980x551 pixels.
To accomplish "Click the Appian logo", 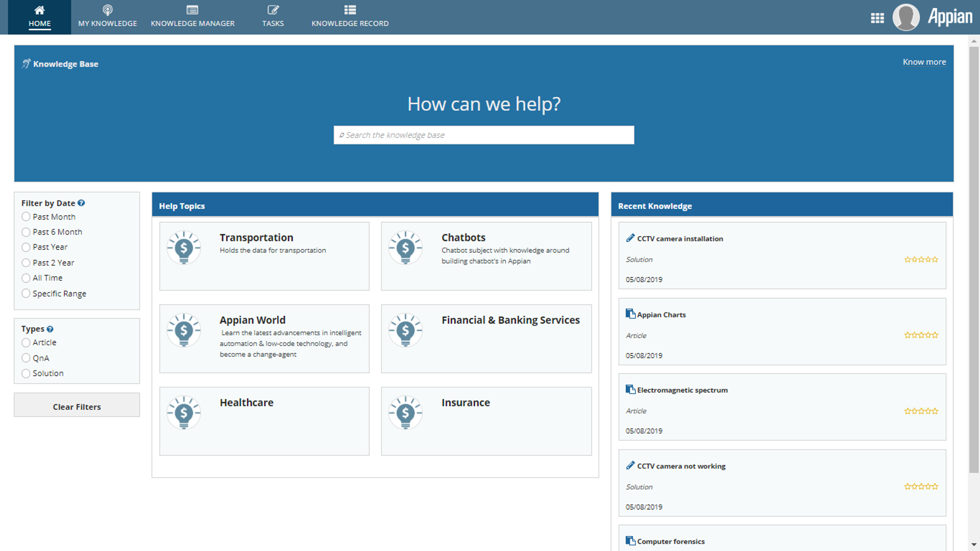I will click(x=950, y=17).
